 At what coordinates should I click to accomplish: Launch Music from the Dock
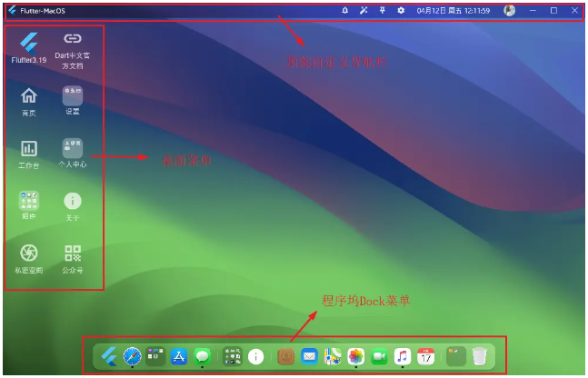(403, 356)
